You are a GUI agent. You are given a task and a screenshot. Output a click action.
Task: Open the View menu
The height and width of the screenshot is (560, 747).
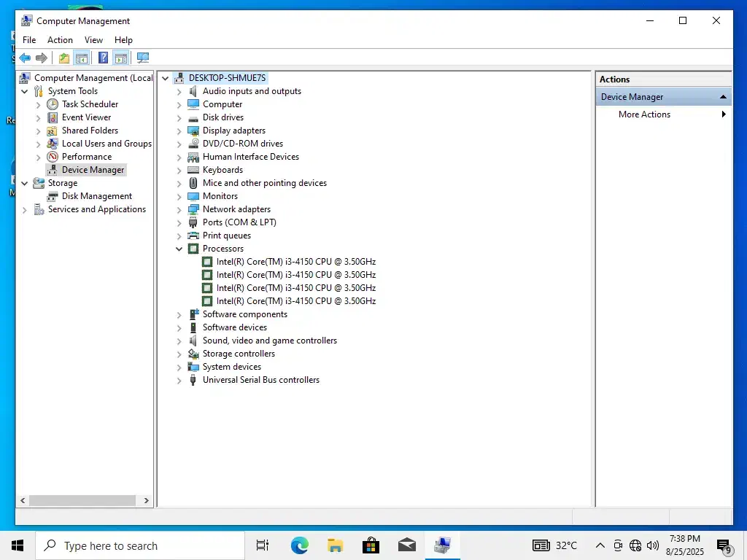[93, 40]
